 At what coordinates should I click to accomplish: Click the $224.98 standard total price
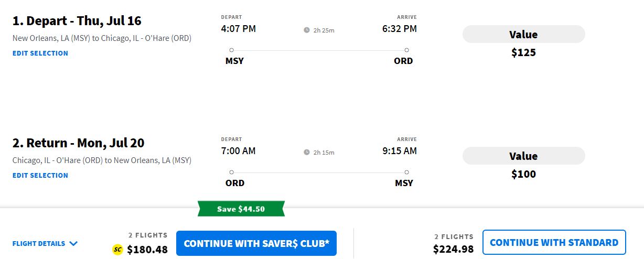[453, 249]
